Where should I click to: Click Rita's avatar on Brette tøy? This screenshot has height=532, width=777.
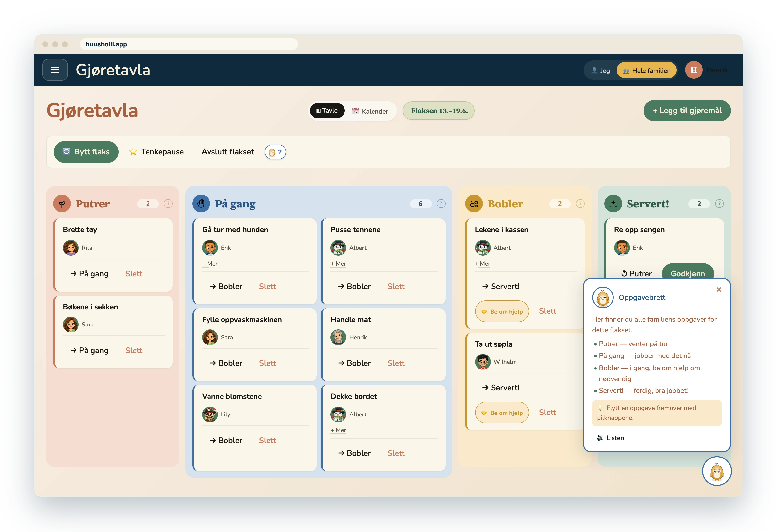71,248
